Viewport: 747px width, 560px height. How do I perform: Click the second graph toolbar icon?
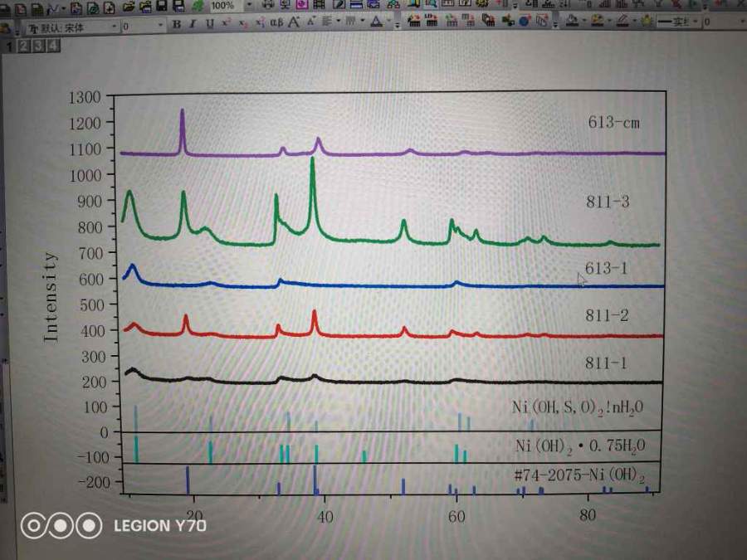pos(431,21)
